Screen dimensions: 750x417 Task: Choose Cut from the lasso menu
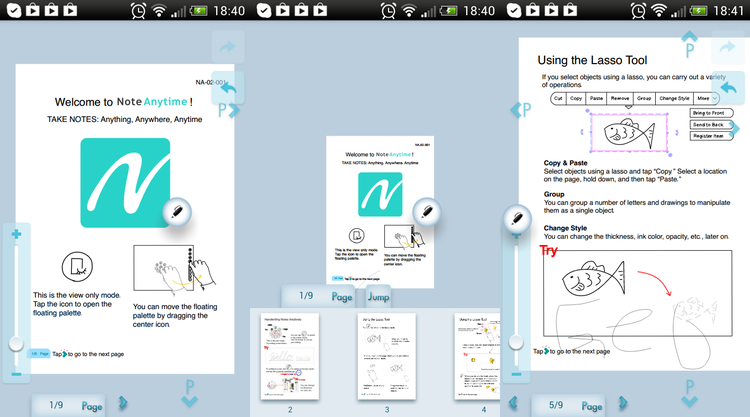point(558,99)
